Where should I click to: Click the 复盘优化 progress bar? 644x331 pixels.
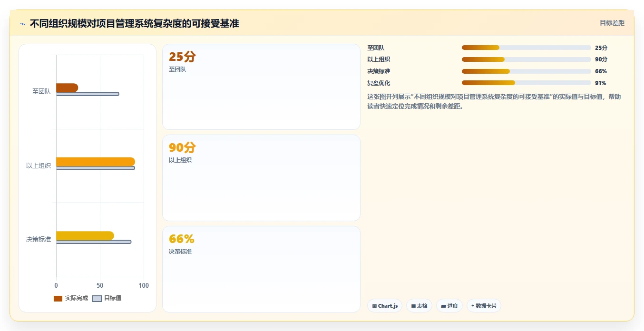click(526, 83)
